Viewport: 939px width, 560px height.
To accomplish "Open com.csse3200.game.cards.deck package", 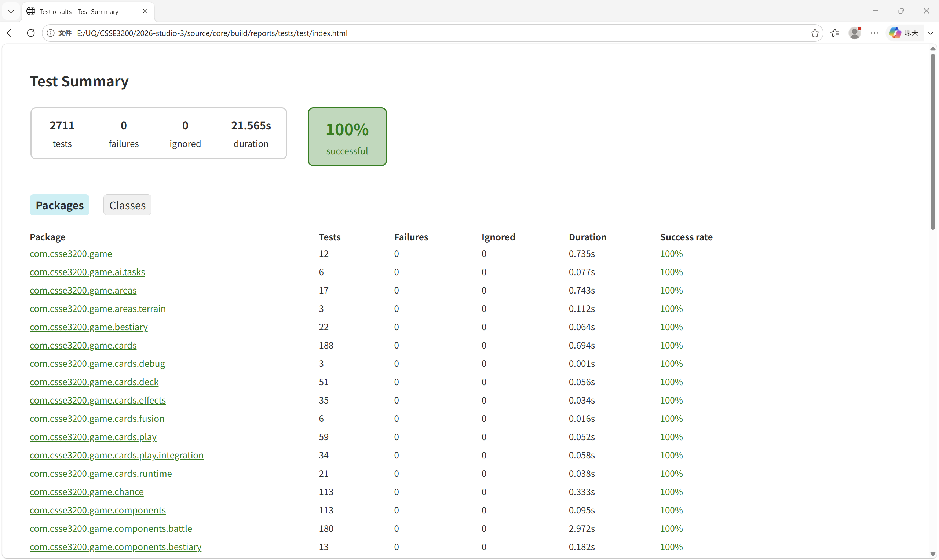I will [94, 382].
